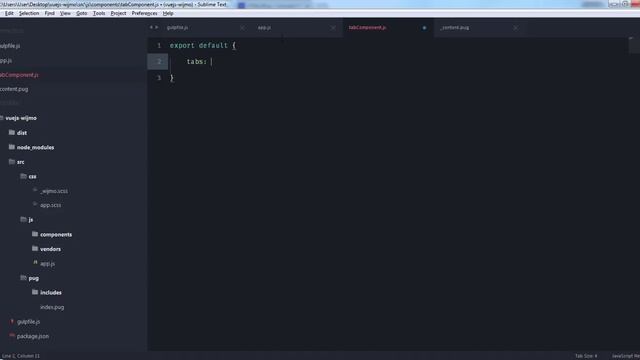Click the Line 2, Column 11 status text
The width and height of the screenshot is (640, 360).
pyautogui.click(x=21, y=356)
